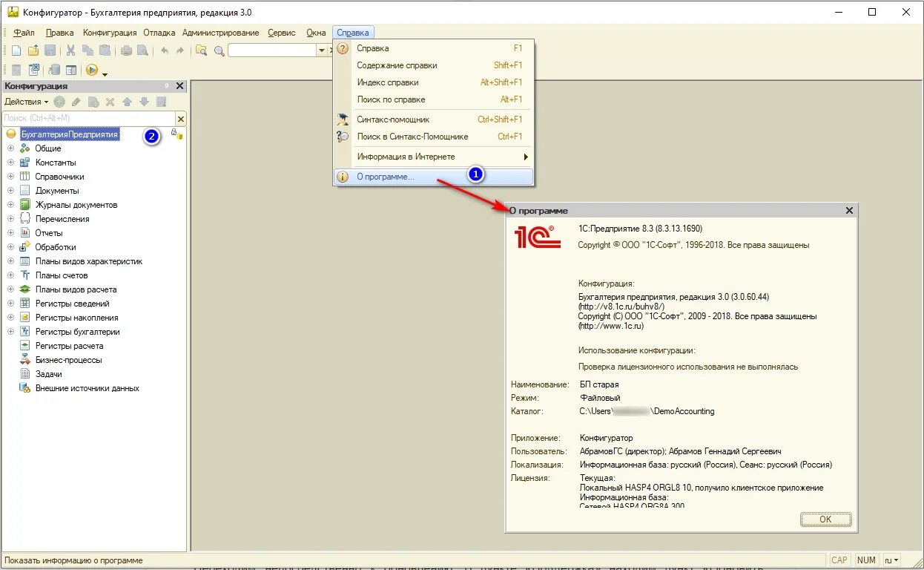
Task: Open the Администрирование menu
Action: point(220,33)
